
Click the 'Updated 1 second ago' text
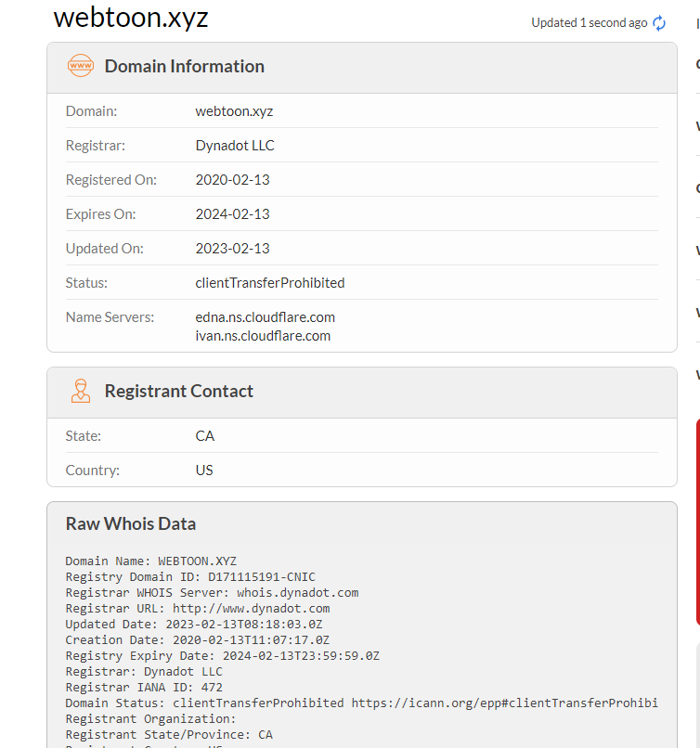click(590, 23)
